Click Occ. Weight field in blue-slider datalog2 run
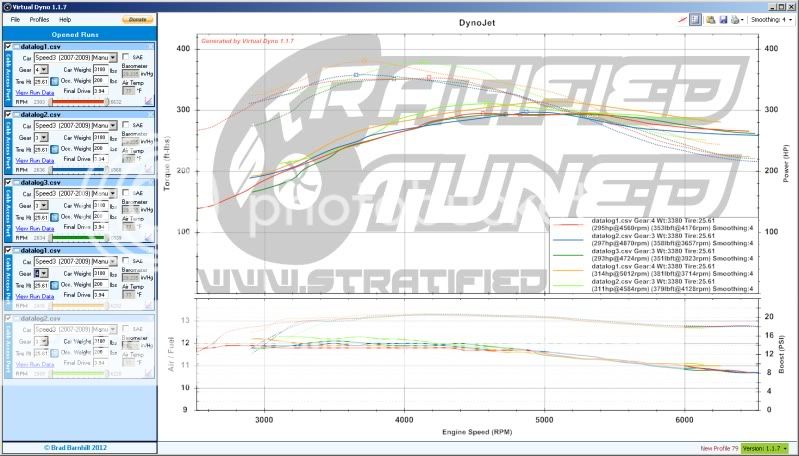Screen dimensions: 799x456 (100, 148)
